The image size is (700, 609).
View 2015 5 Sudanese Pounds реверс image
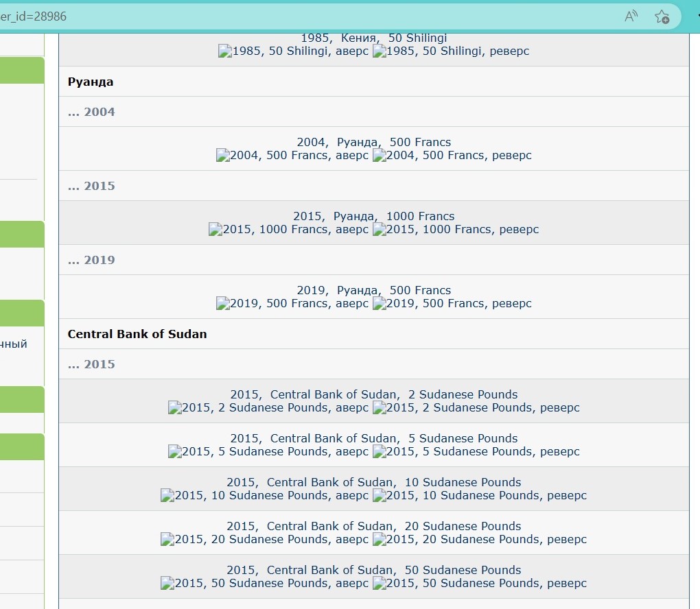pos(476,452)
